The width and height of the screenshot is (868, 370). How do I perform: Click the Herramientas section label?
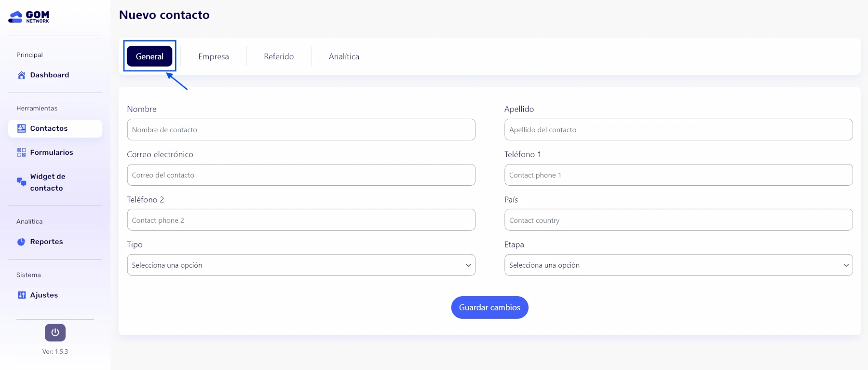click(37, 109)
